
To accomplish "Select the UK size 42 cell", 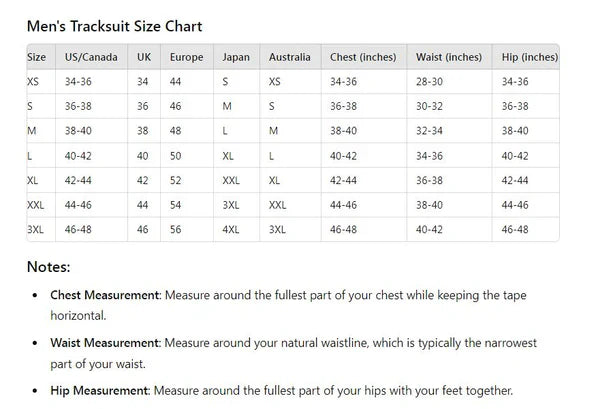I will (x=143, y=180).
